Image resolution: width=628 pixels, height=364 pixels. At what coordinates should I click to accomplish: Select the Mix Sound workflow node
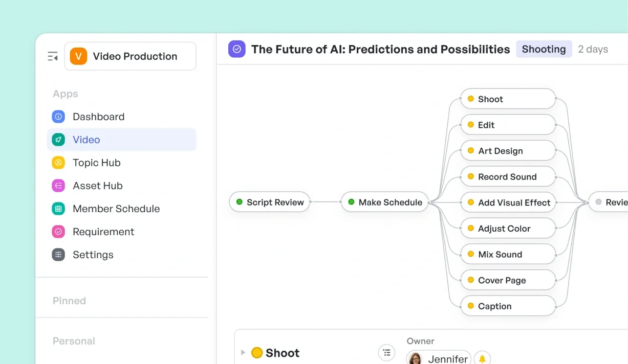508,254
